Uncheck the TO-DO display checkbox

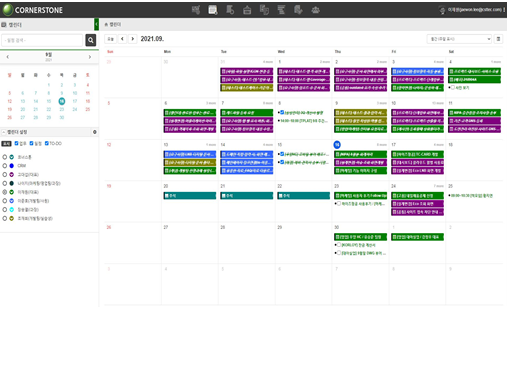point(47,143)
